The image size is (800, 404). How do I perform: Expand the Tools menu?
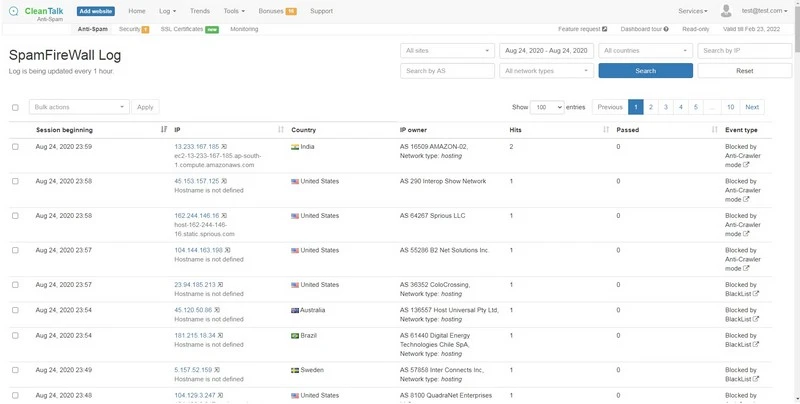click(x=234, y=11)
